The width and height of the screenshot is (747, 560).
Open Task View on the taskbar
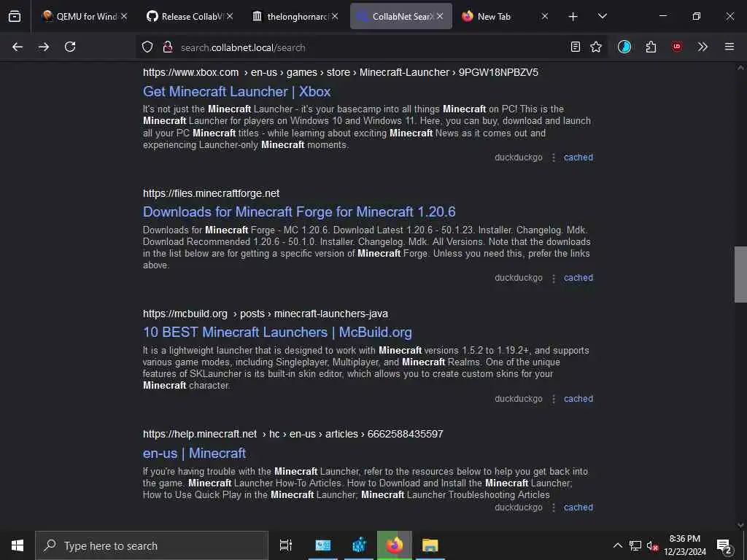click(285, 545)
